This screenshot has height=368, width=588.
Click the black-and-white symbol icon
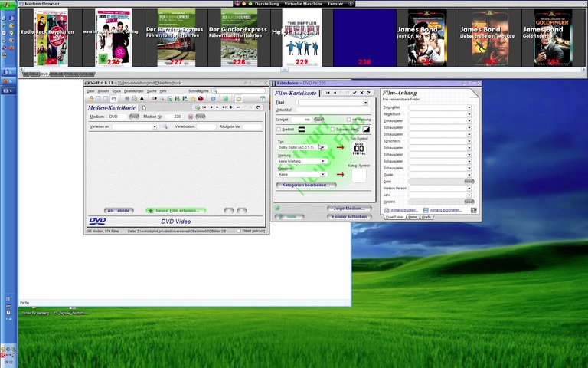366,130
